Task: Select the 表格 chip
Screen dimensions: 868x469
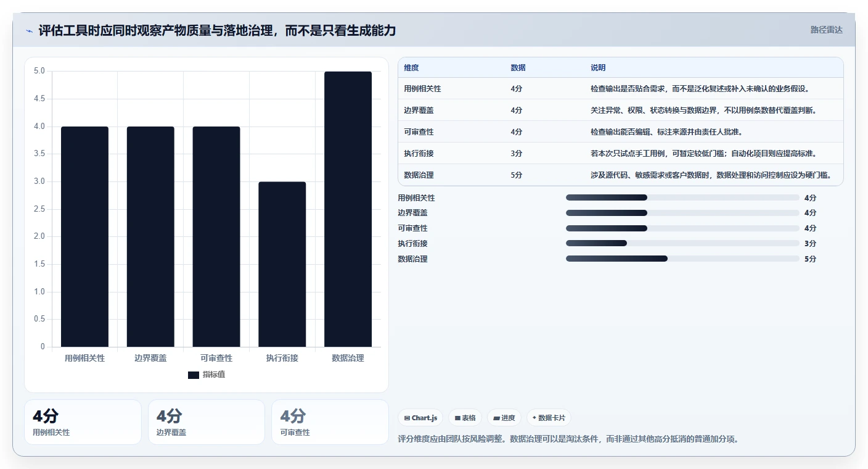Action: coord(465,418)
